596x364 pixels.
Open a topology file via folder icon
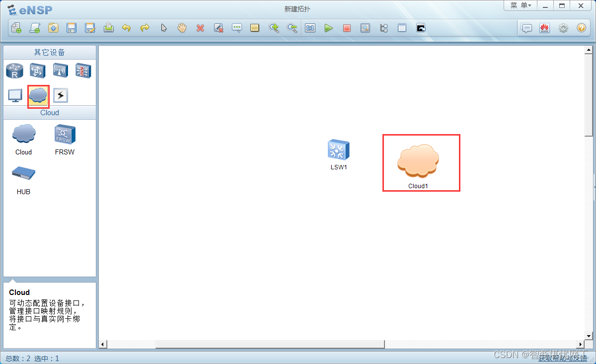click(x=53, y=28)
